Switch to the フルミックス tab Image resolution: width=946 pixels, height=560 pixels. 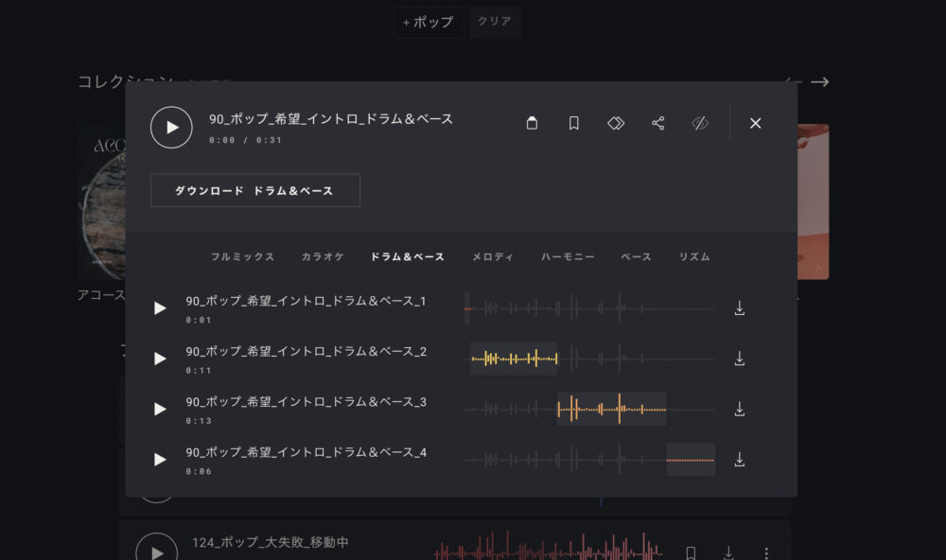point(242,257)
